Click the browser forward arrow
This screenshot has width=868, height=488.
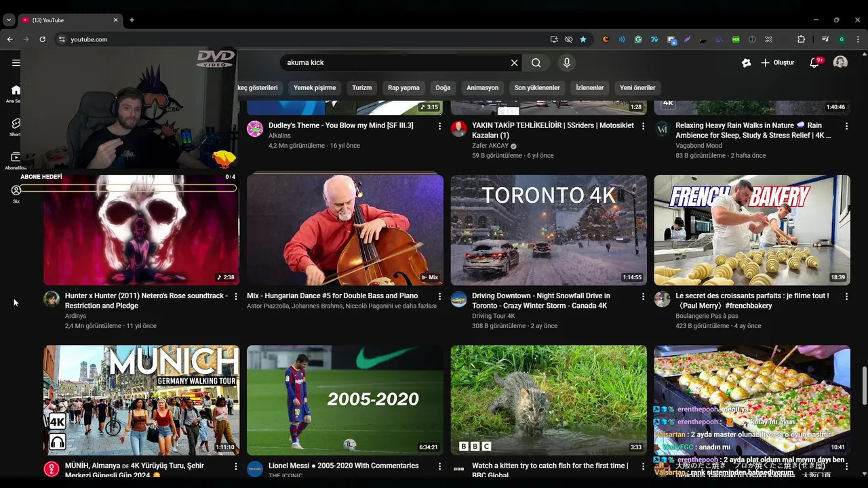[x=26, y=39]
